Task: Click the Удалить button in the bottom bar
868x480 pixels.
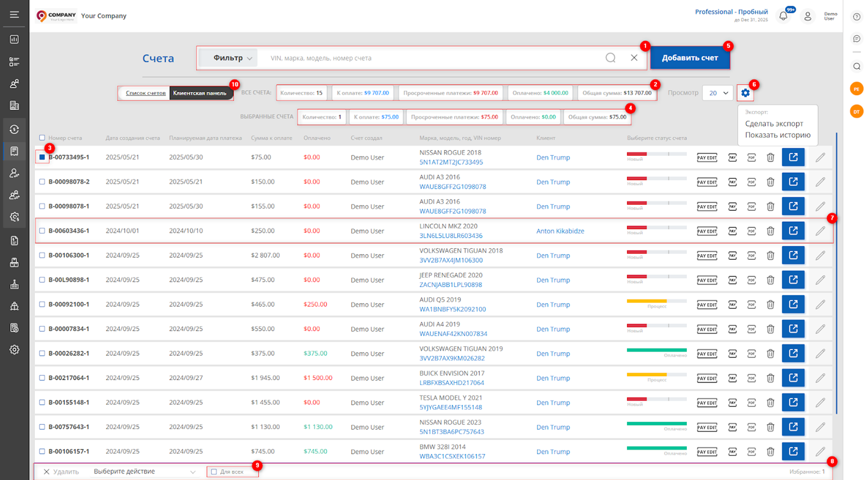Action: 61,472
